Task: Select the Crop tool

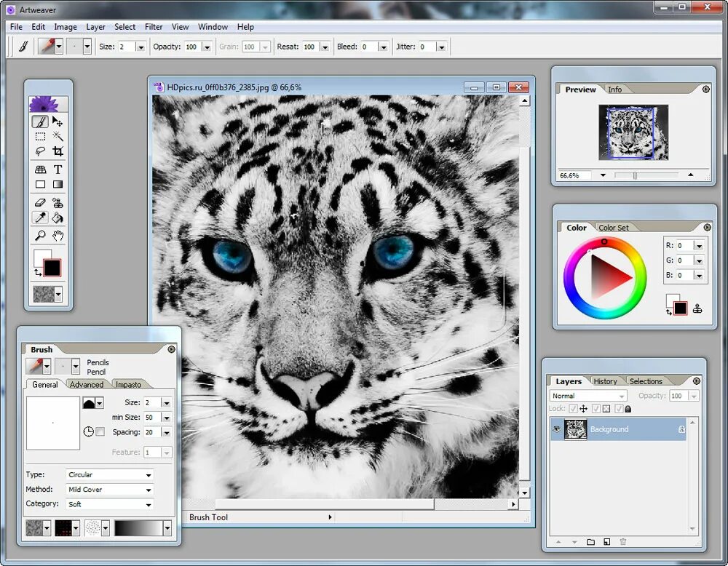Action: click(x=58, y=151)
